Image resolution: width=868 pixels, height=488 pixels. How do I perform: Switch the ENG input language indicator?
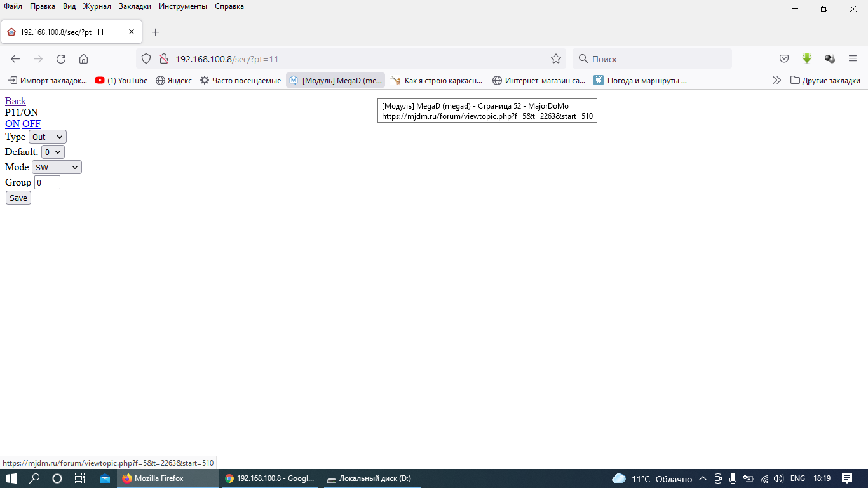pyautogui.click(x=797, y=478)
